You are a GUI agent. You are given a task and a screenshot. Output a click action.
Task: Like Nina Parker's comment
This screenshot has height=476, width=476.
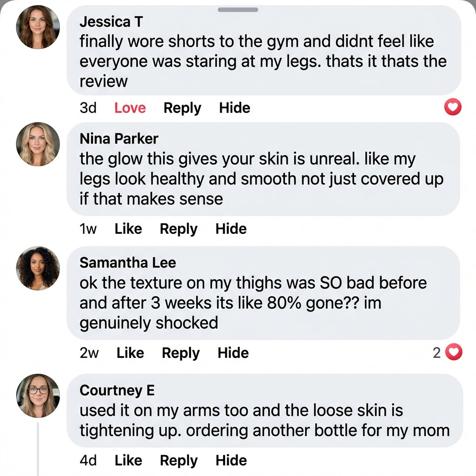click(x=128, y=229)
